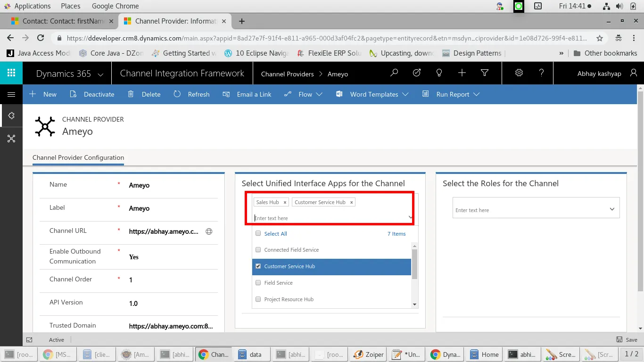Viewport: 644px width, 362px height.
Task: Select the Channel Provider Configuration tab
Action: [x=78, y=157]
